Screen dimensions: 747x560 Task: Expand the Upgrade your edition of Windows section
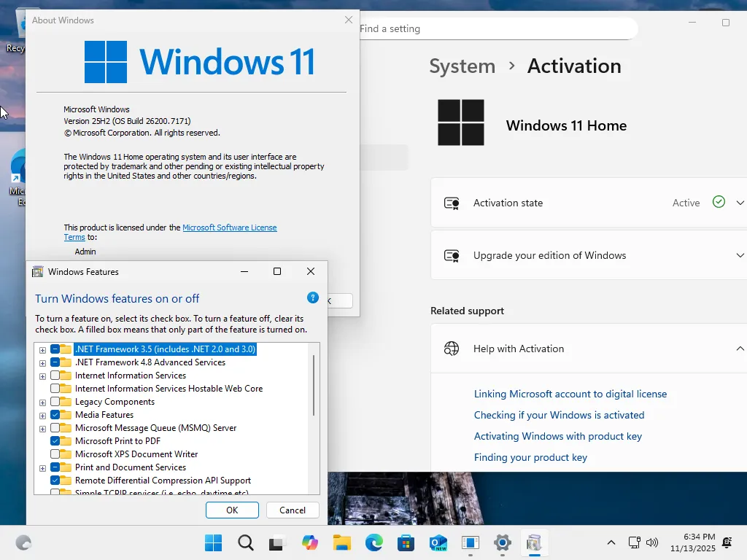click(x=740, y=255)
